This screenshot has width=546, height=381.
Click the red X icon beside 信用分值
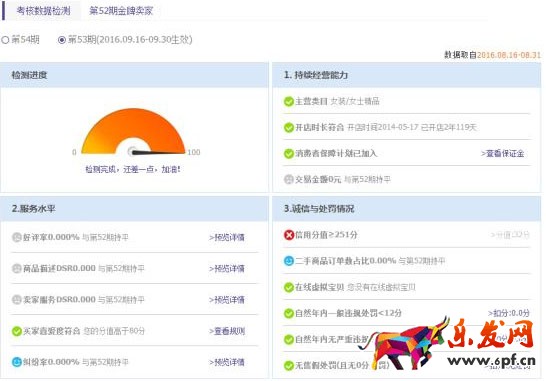pos(289,235)
